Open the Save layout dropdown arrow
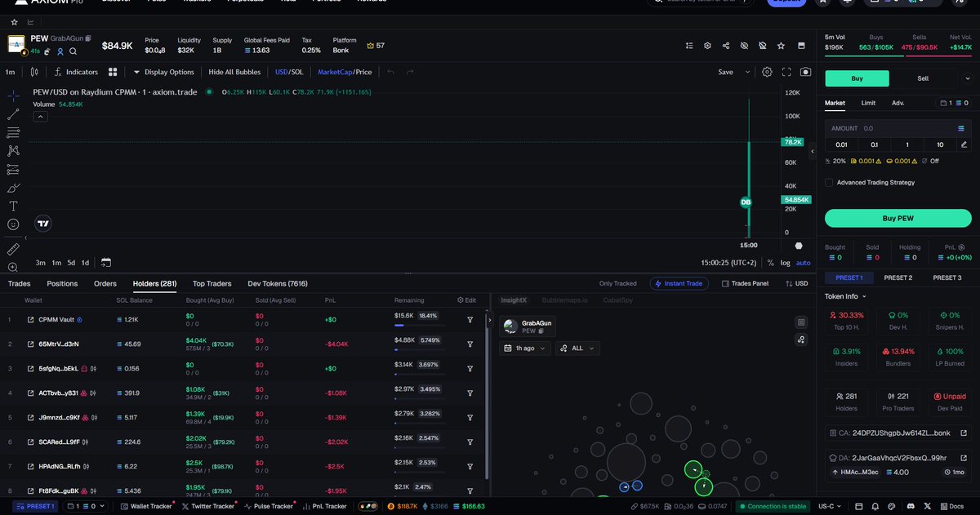 click(748, 72)
